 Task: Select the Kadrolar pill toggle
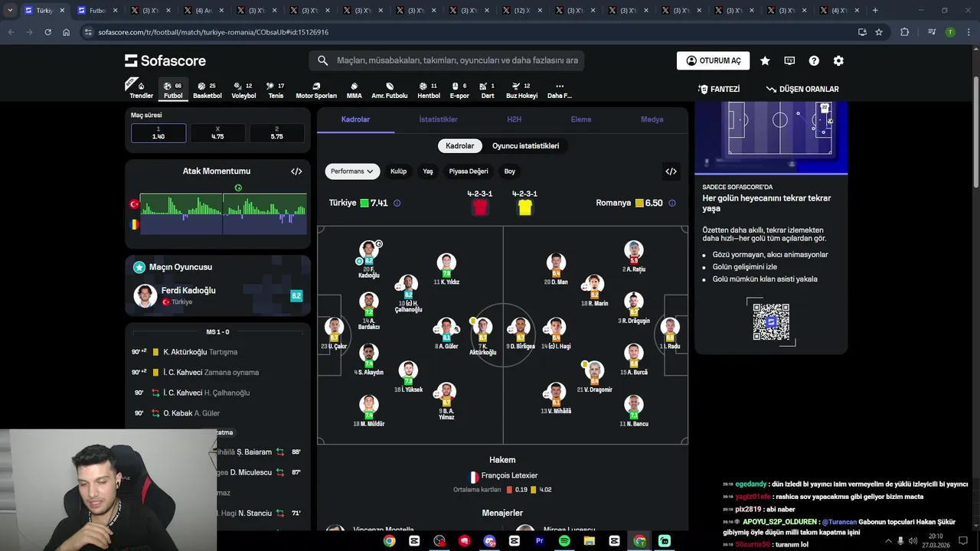[x=460, y=146]
